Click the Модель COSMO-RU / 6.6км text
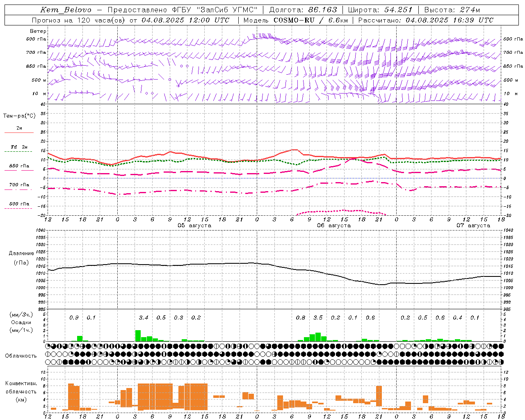525x420 pixels. coord(295,20)
